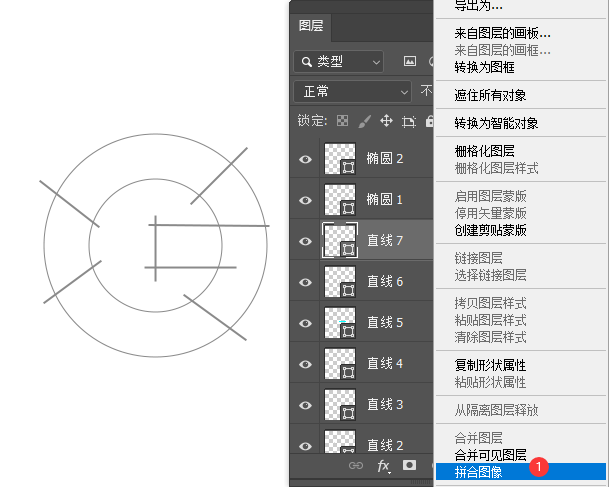Viewport: 609px width, 487px height.
Task: Open the 类型 layer filter dropdown
Action: [339, 61]
